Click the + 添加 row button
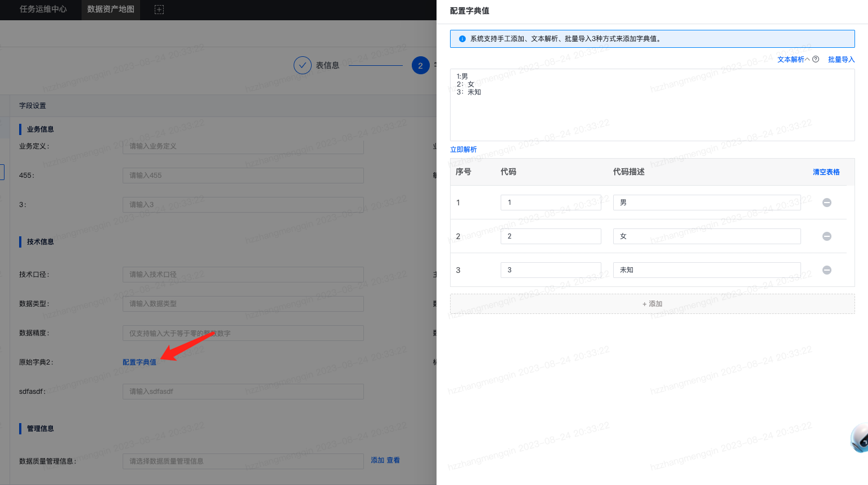 tap(653, 304)
